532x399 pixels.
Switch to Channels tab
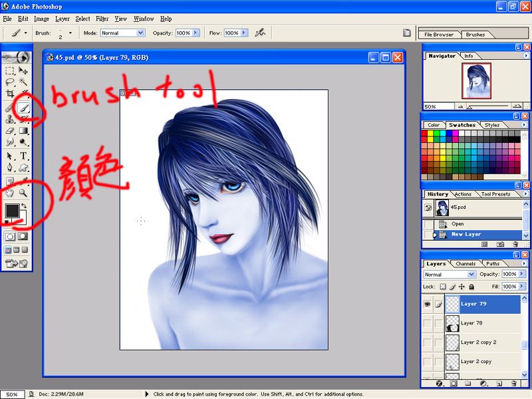coord(465,263)
